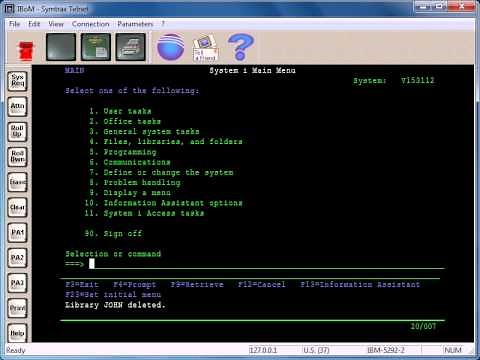Click the F9=Retrieve function key label
This screenshot has height=360, width=480.
197,285
